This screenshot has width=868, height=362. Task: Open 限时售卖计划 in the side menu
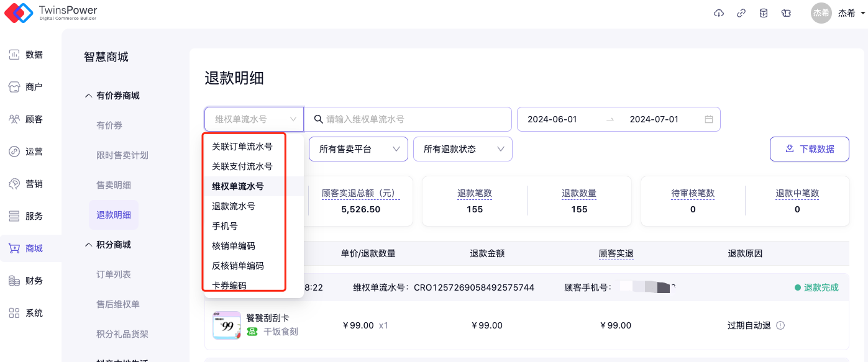[x=122, y=155]
